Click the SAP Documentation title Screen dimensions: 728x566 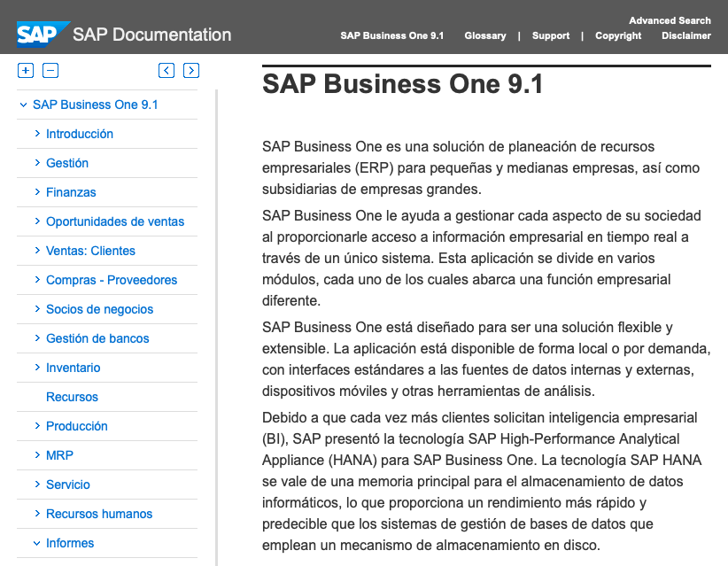[151, 35]
